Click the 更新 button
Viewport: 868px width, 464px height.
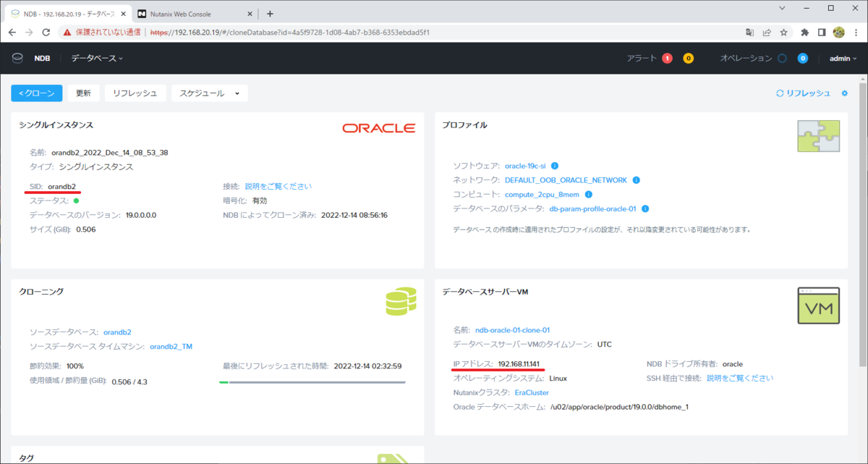[83, 93]
